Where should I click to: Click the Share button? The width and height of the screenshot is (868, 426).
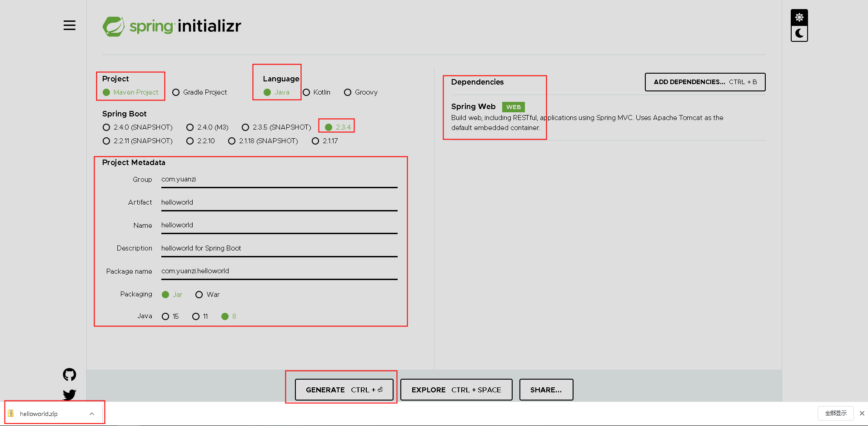[546, 390]
